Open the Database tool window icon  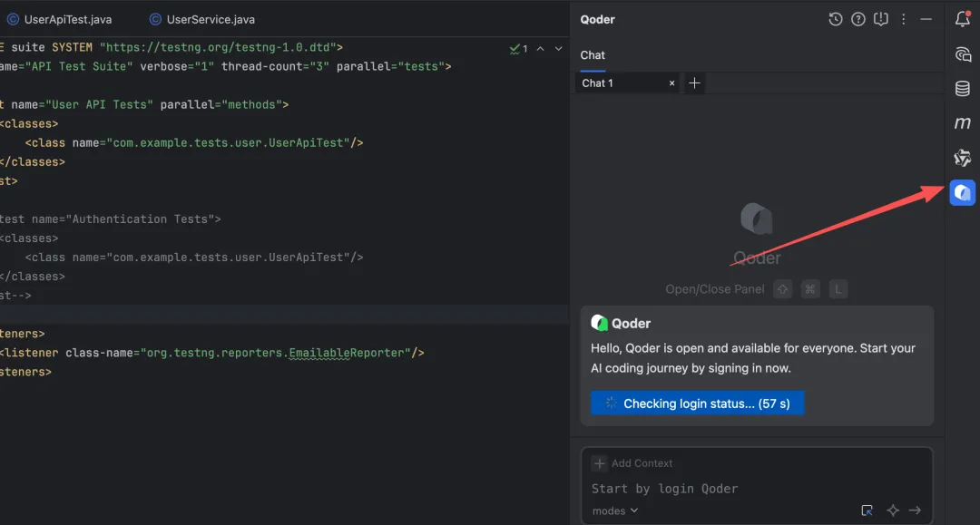point(963,88)
